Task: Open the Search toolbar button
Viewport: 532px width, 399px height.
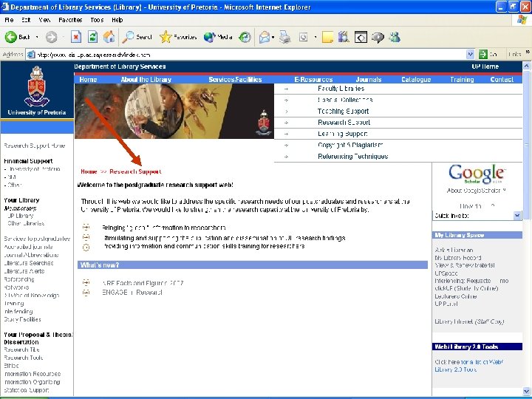Action: (137, 37)
